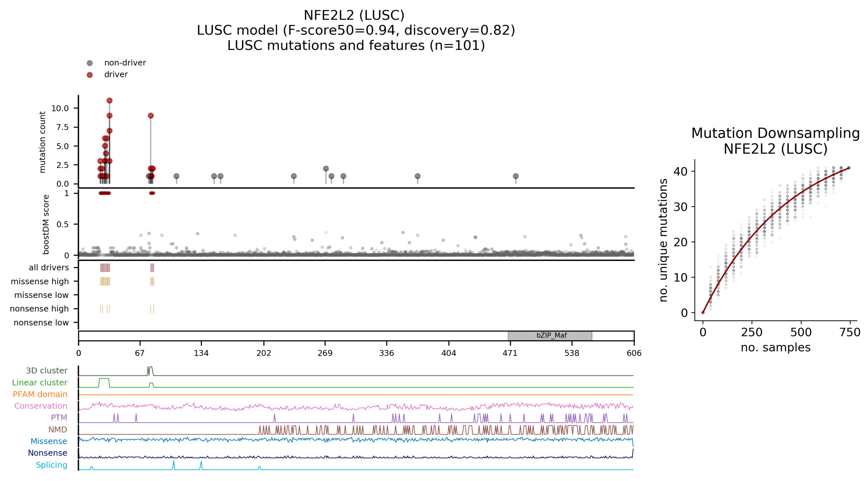Click x-axis tick label 269
Viewport: 868px width, 481px height.
click(x=325, y=353)
